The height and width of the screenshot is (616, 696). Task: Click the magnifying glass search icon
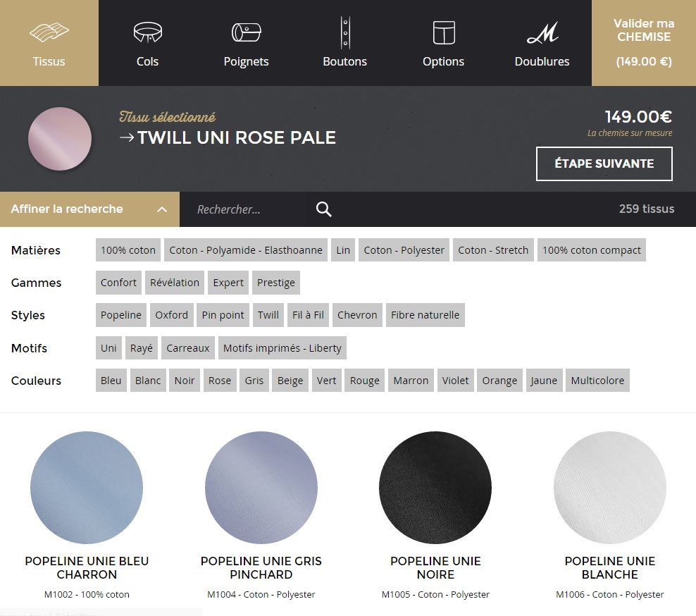click(x=323, y=209)
